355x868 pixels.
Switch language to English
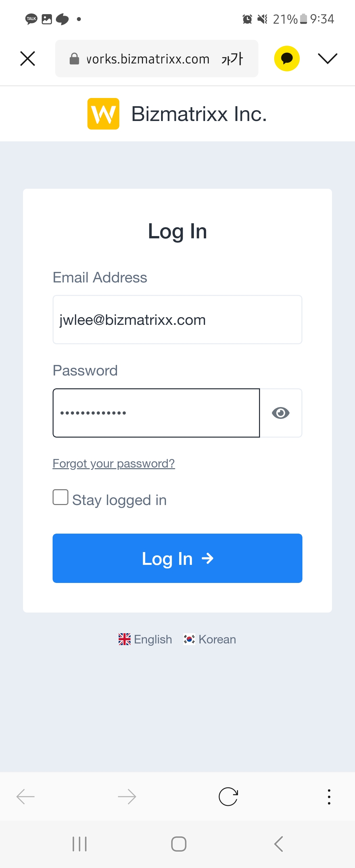(146, 639)
